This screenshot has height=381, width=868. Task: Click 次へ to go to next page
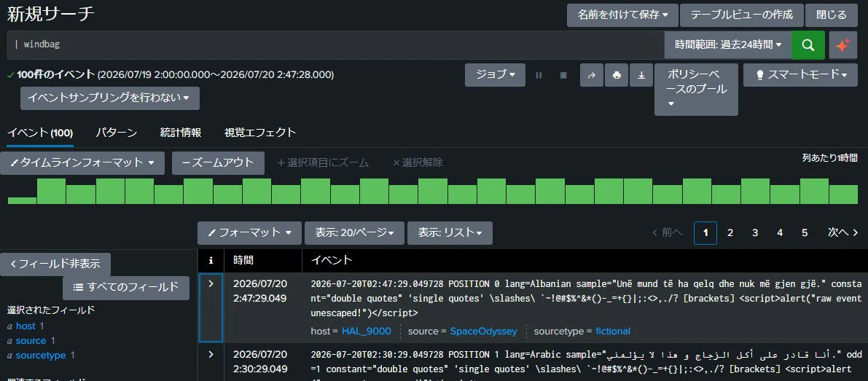click(843, 233)
